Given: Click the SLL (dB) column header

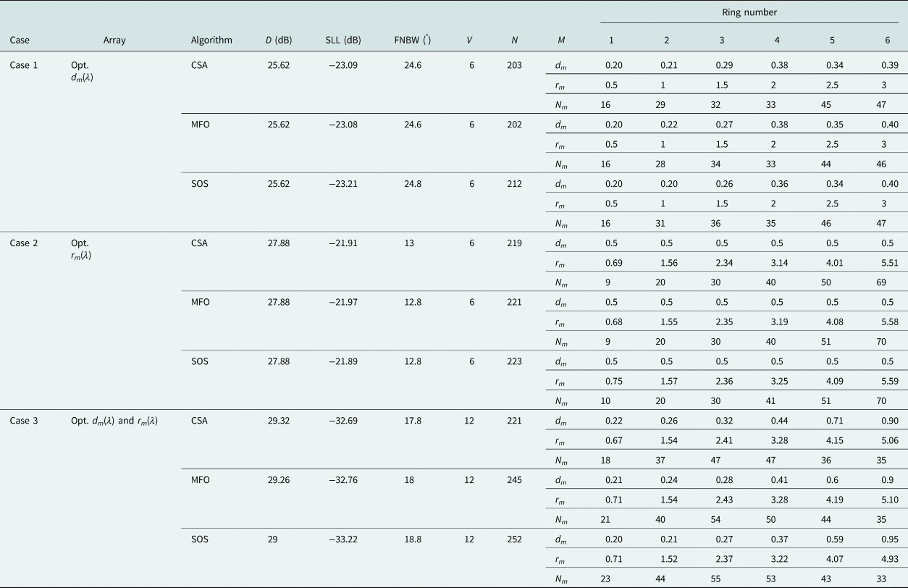Looking at the screenshot, I should click(x=343, y=40).
